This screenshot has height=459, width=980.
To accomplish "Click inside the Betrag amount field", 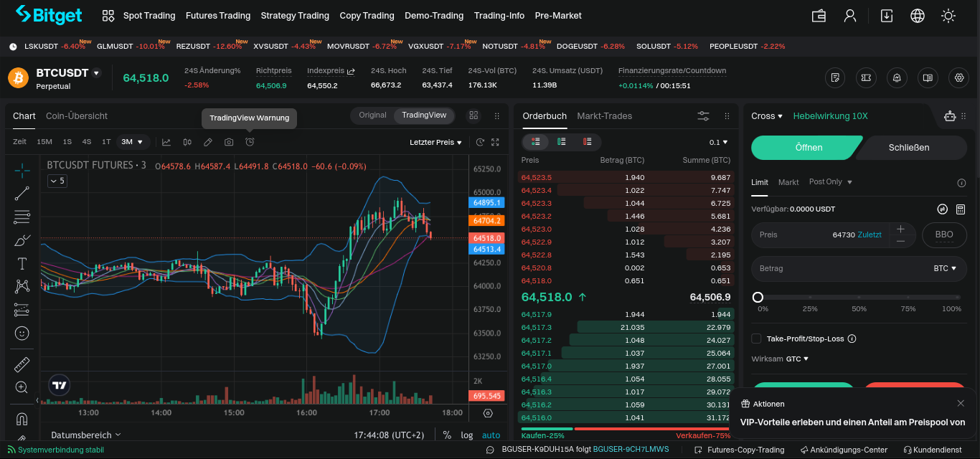I will click(825, 268).
